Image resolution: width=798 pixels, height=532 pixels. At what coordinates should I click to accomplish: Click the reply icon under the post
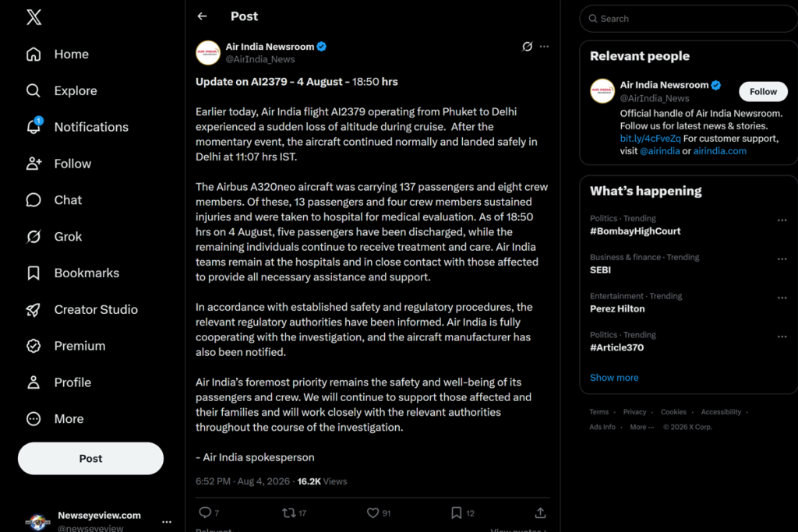[205, 513]
